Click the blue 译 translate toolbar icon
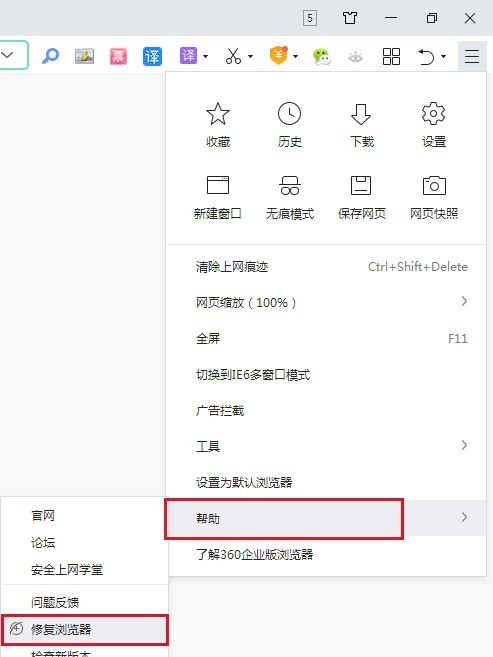This screenshot has height=657, width=493. coord(152,56)
